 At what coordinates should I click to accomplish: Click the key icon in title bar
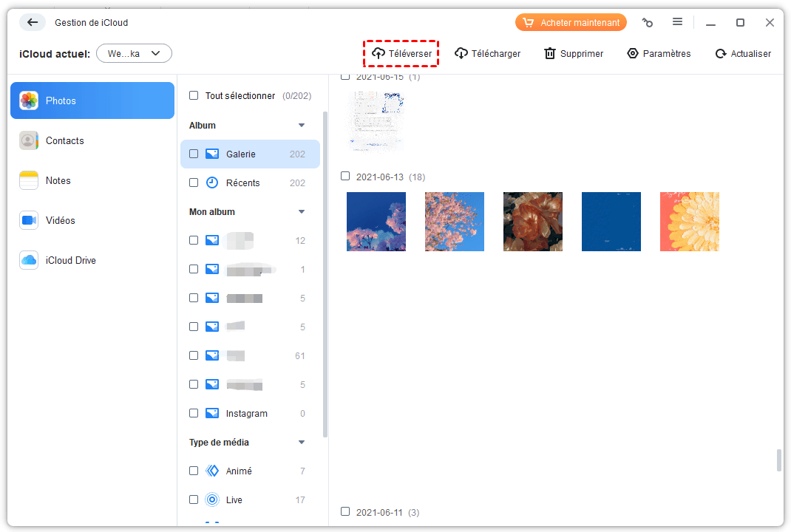(x=648, y=23)
